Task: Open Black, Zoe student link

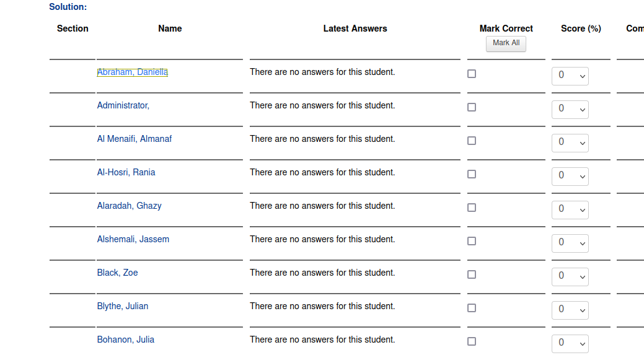Action: [x=118, y=273]
